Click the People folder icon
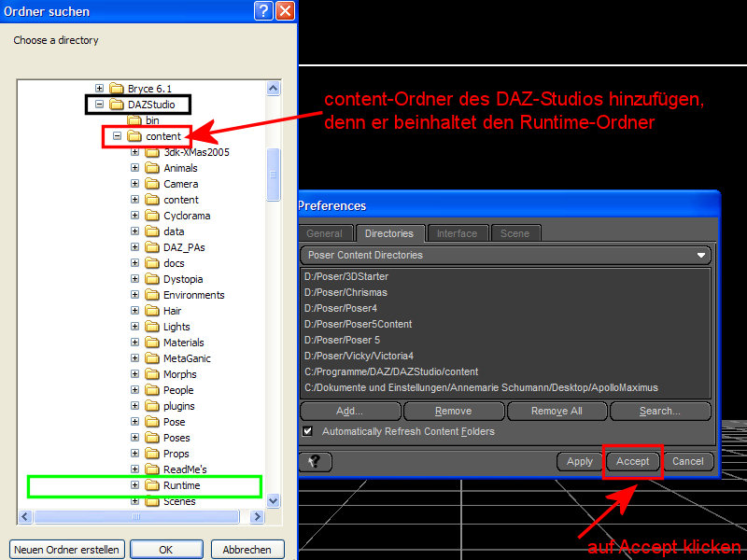The image size is (747, 560). point(152,390)
